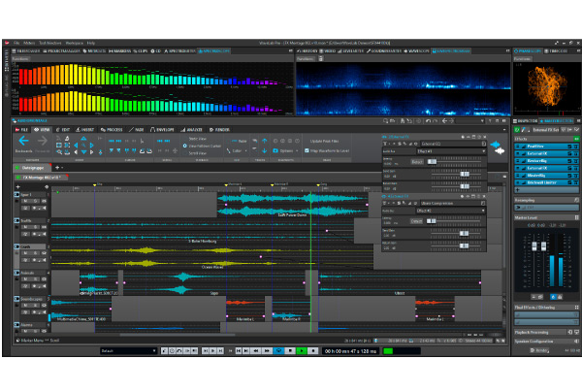Click the white waveform icon beside the External FX window

pos(500,150)
